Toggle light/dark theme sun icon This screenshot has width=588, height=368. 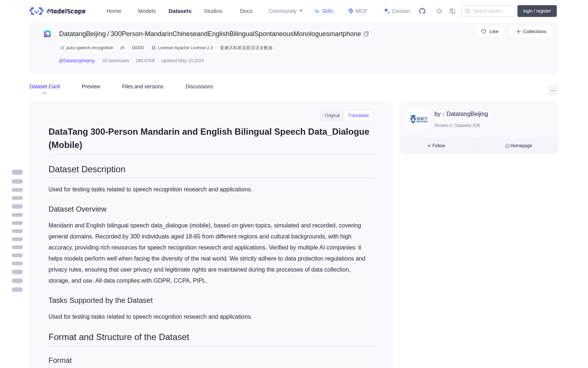tap(439, 11)
